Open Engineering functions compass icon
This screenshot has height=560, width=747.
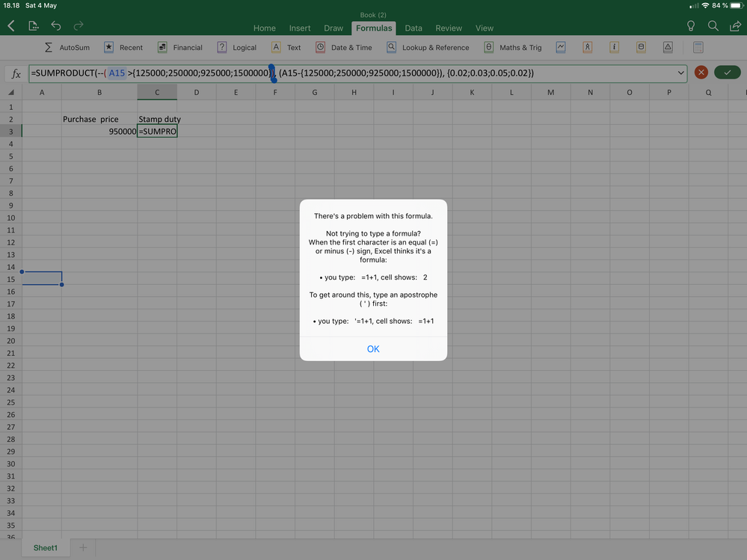click(x=588, y=47)
